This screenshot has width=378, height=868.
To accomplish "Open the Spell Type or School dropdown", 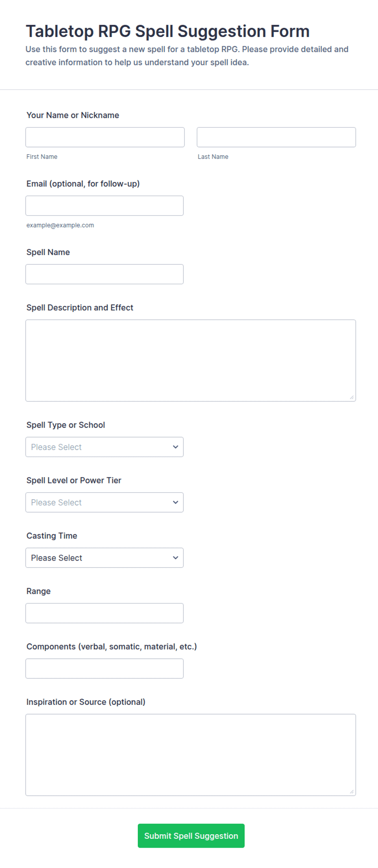I will [104, 447].
